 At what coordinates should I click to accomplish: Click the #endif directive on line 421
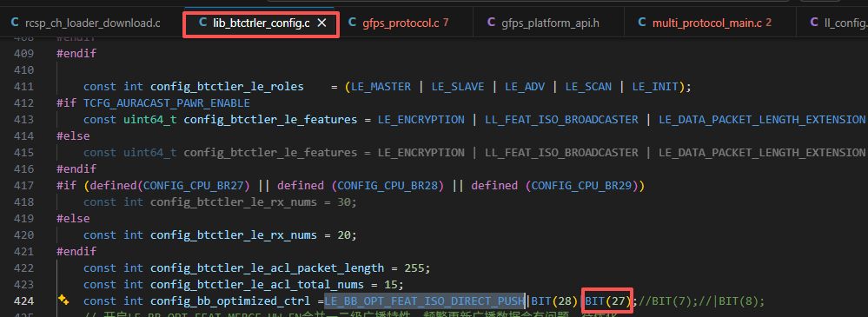coord(76,252)
